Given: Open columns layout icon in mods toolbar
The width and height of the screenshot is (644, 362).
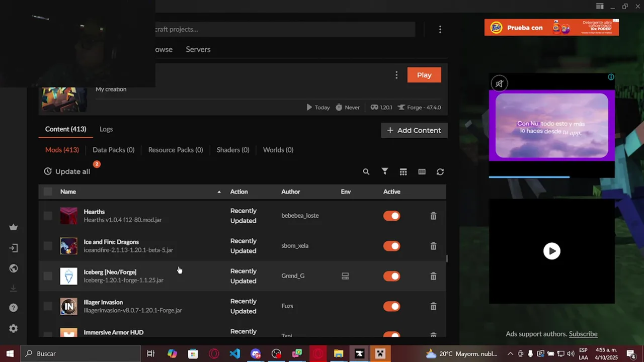Looking at the screenshot, I should tap(422, 171).
